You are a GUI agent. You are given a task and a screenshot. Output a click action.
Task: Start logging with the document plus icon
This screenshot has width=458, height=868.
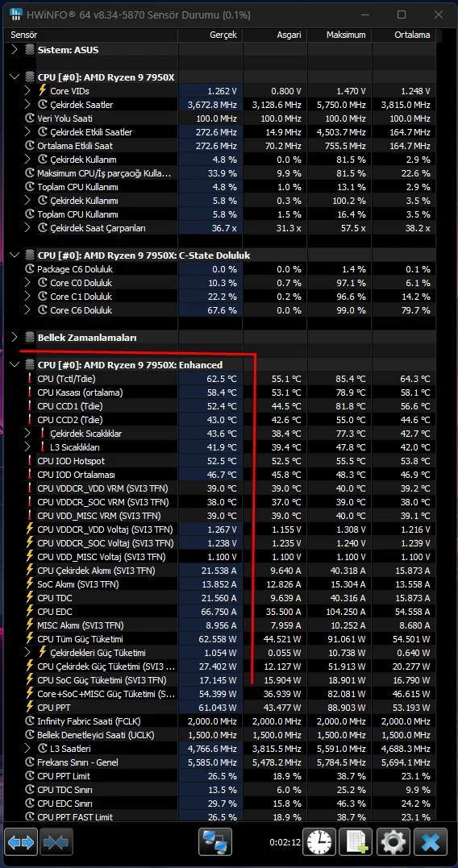pyautogui.click(x=356, y=842)
